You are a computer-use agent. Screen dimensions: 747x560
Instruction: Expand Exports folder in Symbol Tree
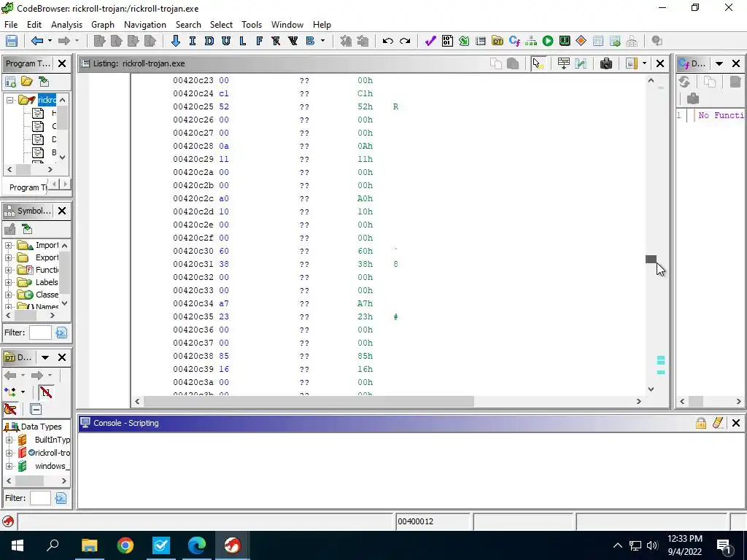coord(9,257)
